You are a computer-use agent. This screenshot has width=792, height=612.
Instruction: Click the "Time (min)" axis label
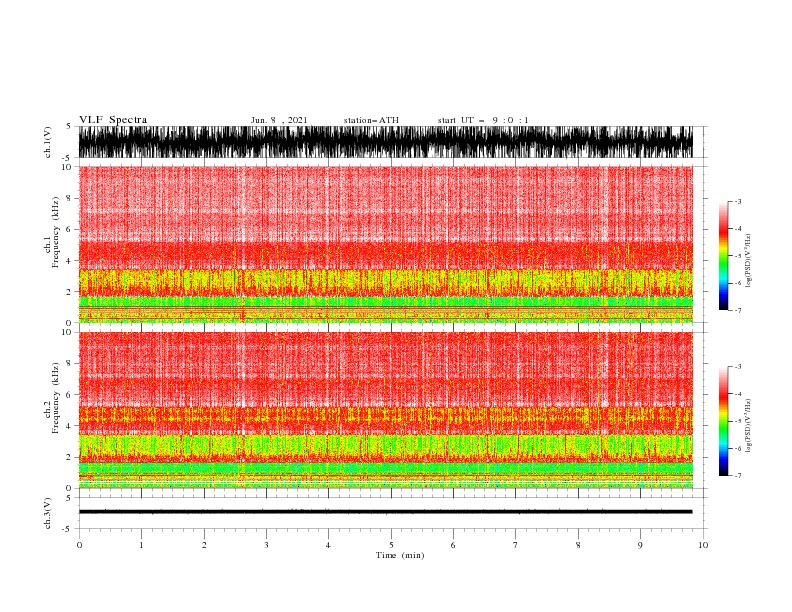click(x=400, y=555)
